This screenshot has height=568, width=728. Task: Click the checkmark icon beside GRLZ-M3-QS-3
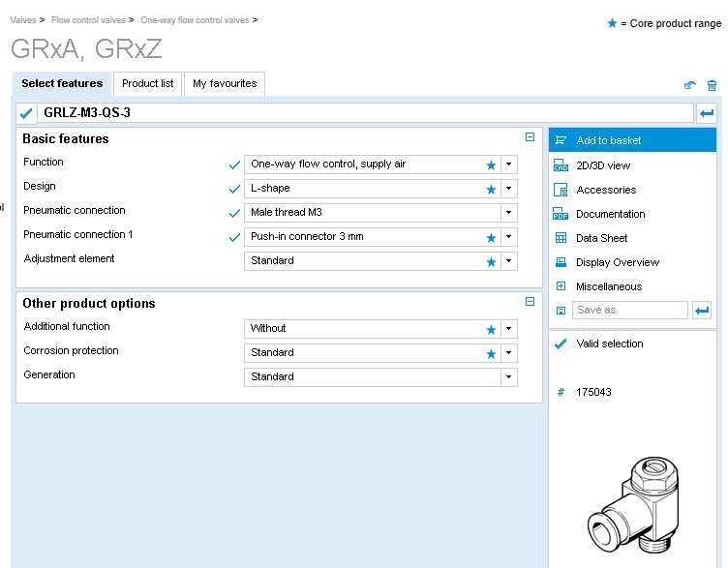[26, 113]
